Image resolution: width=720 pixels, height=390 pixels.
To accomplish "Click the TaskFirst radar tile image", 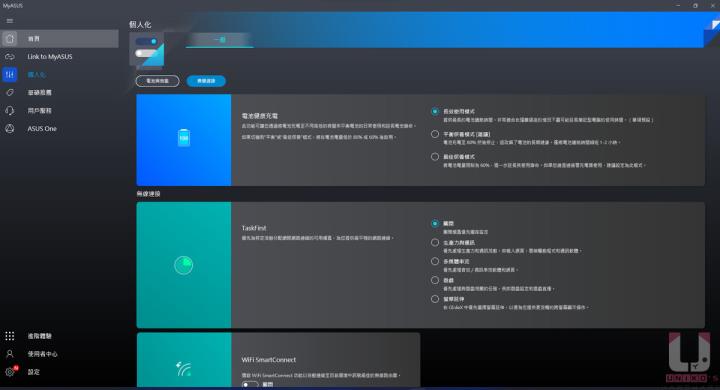I will pos(184,265).
